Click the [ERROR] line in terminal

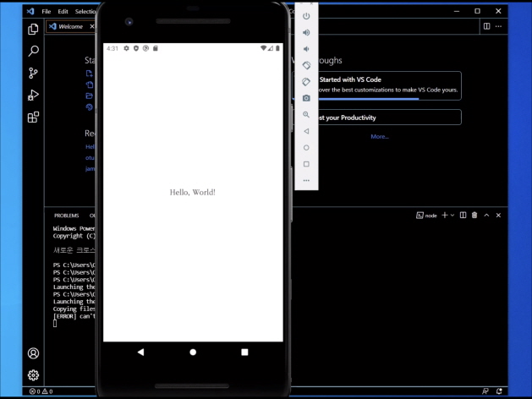74,316
